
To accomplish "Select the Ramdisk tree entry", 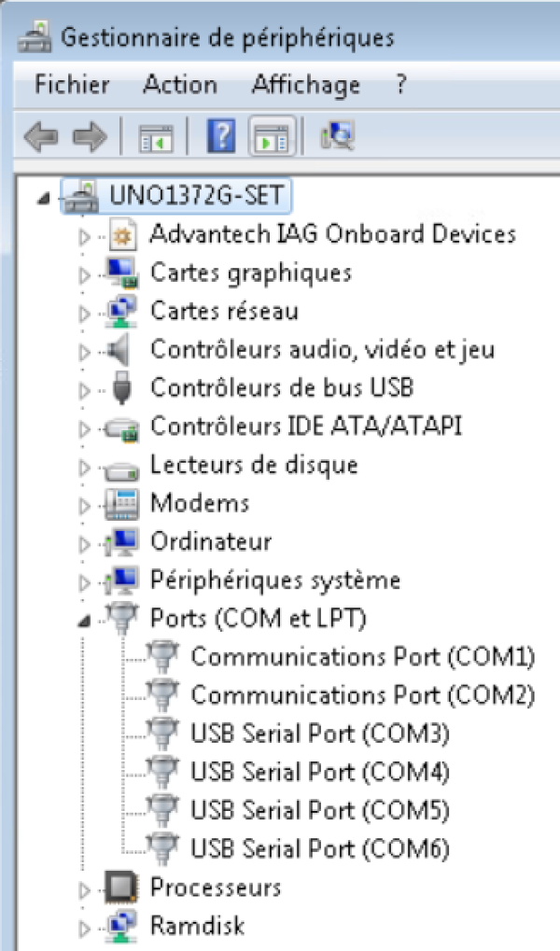I will (197, 925).
